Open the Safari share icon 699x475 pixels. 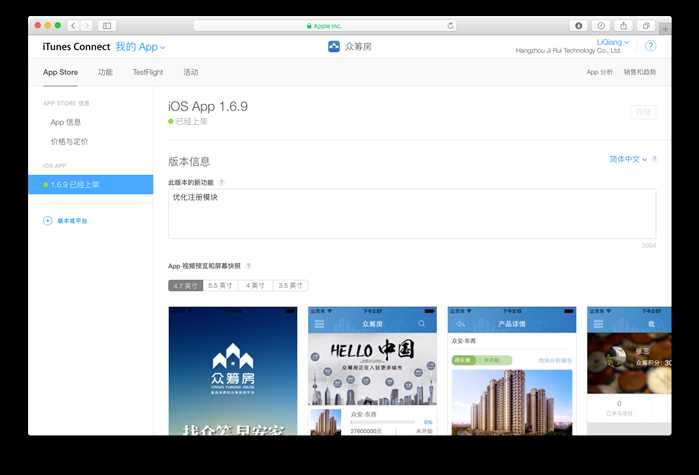[623, 26]
